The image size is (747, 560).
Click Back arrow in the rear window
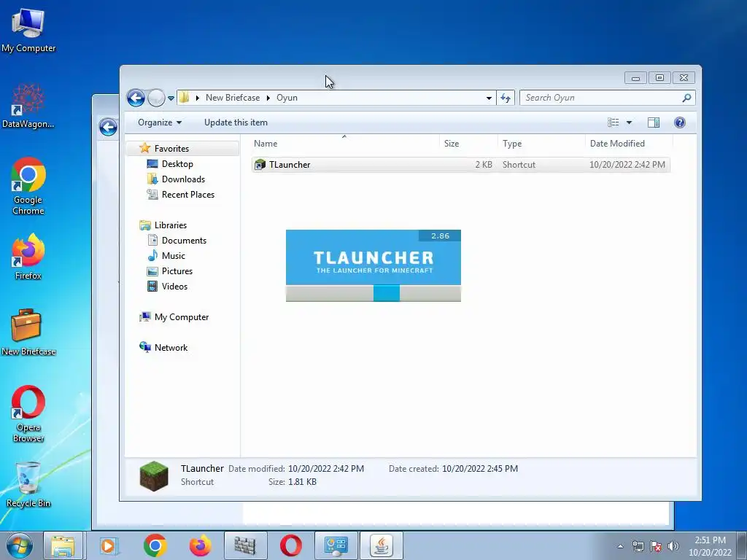point(108,127)
